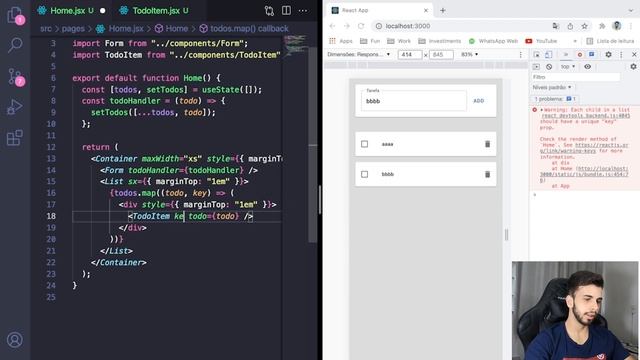This screenshot has height=360, width=640.
Task: Open device toolbar more options
Action: 520,55
